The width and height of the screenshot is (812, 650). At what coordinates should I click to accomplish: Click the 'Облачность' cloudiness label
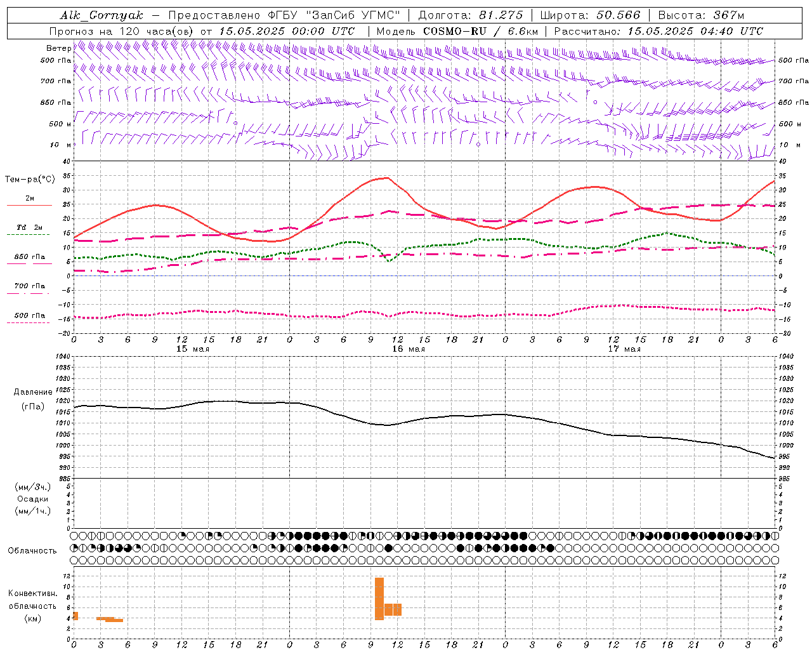click(x=32, y=551)
